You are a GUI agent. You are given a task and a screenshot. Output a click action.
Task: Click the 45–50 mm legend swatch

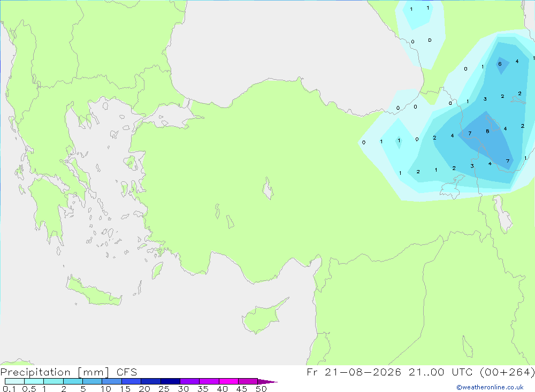(x=248, y=381)
